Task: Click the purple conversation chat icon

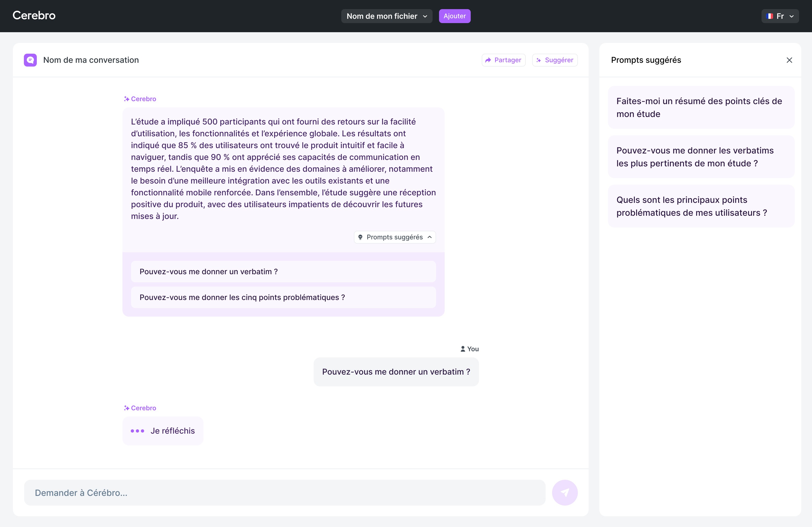Action: (30, 60)
